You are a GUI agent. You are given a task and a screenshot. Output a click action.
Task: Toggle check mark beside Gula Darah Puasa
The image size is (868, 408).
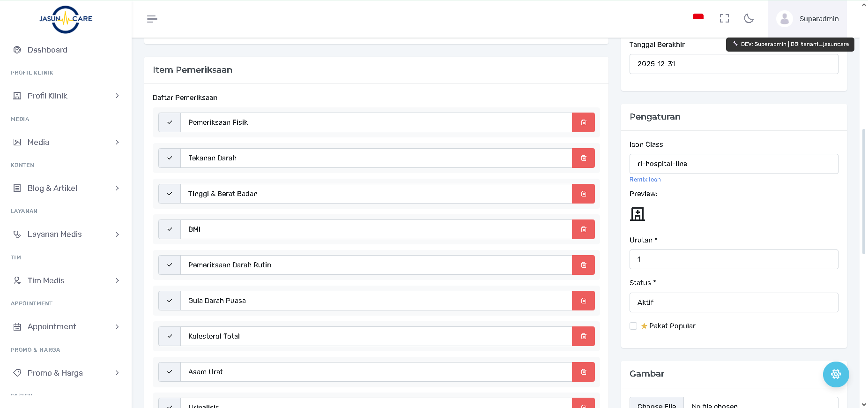point(170,301)
